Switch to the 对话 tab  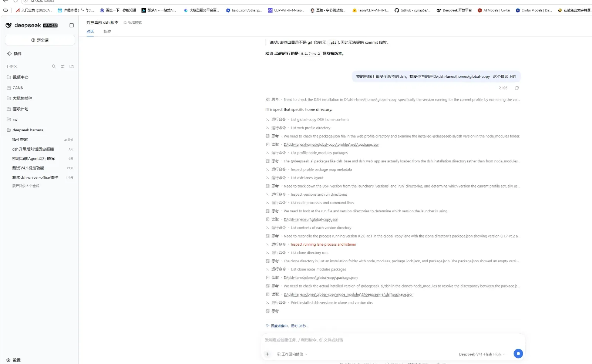click(x=90, y=31)
